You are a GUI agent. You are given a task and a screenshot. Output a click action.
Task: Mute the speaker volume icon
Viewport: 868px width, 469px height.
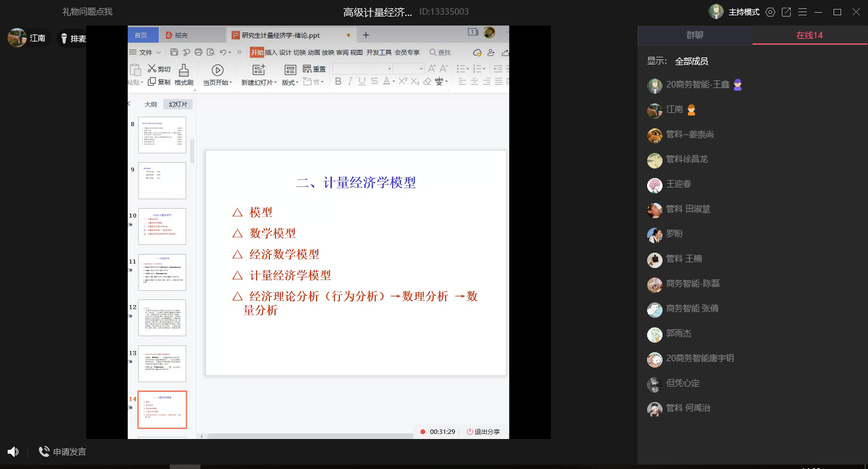coord(13,452)
